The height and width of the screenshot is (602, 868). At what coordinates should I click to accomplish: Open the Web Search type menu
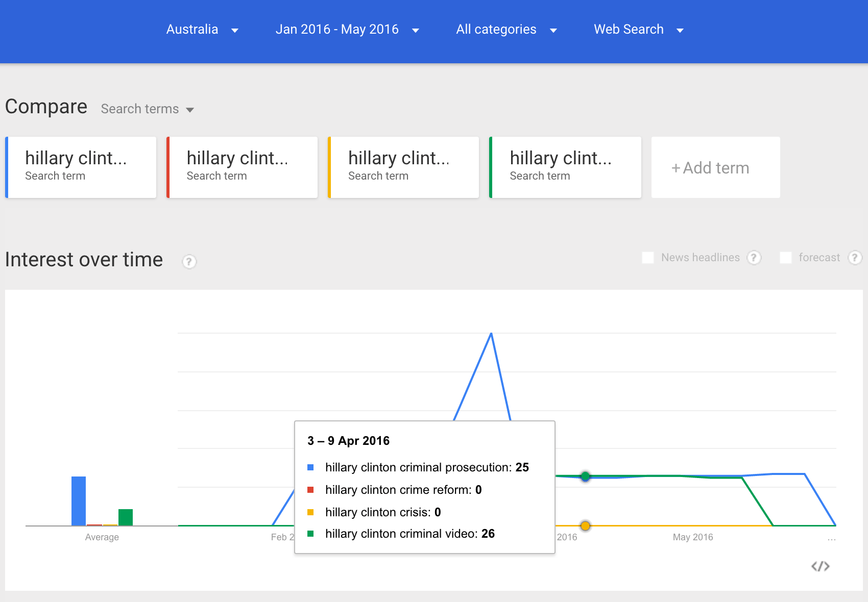(639, 30)
